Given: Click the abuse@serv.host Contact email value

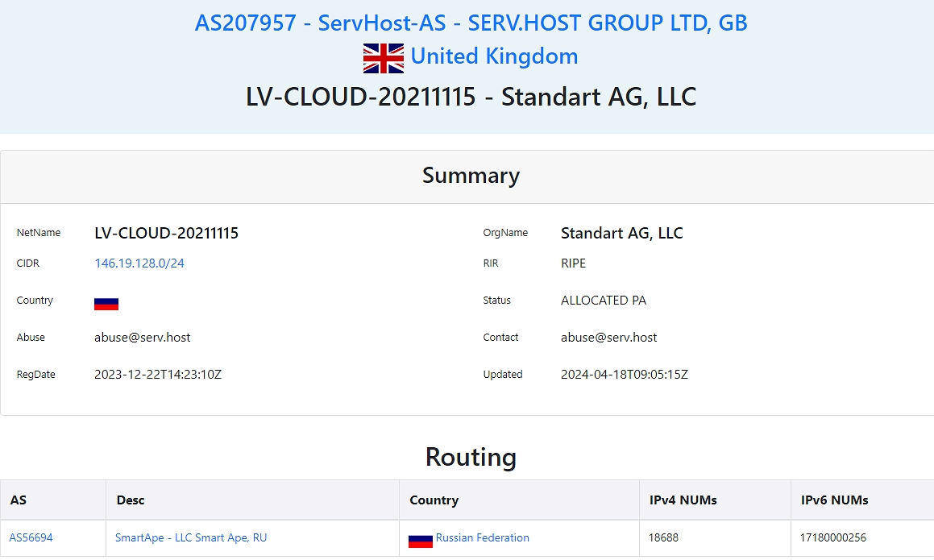Looking at the screenshot, I should 608,338.
